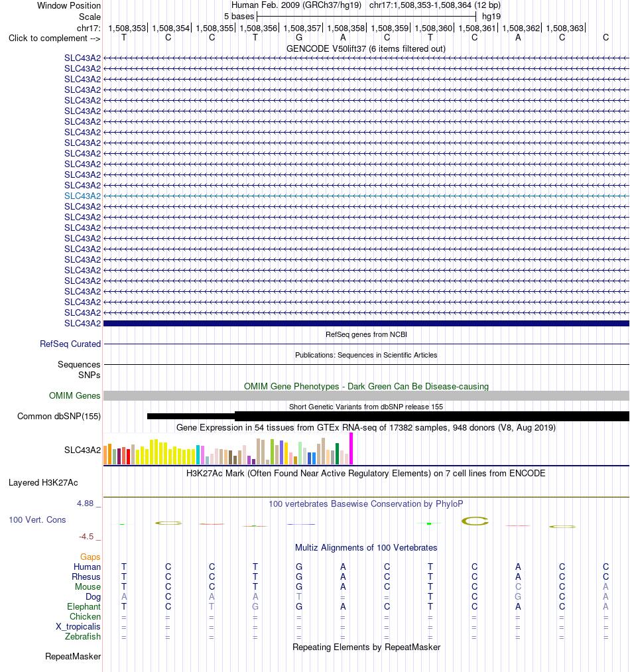630x672 pixels.
Task: Click the Mouse species label
Action: tap(88, 586)
